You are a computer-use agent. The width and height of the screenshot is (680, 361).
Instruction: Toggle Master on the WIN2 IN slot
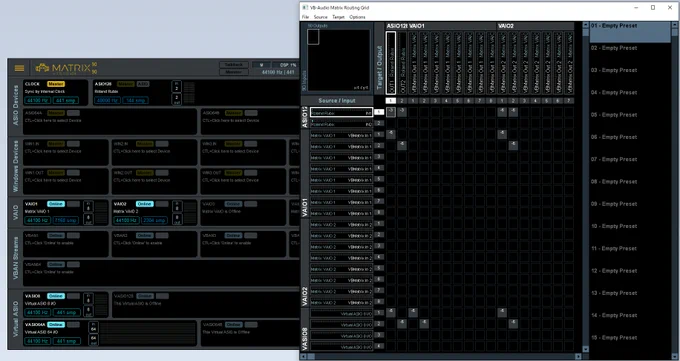[144, 144]
